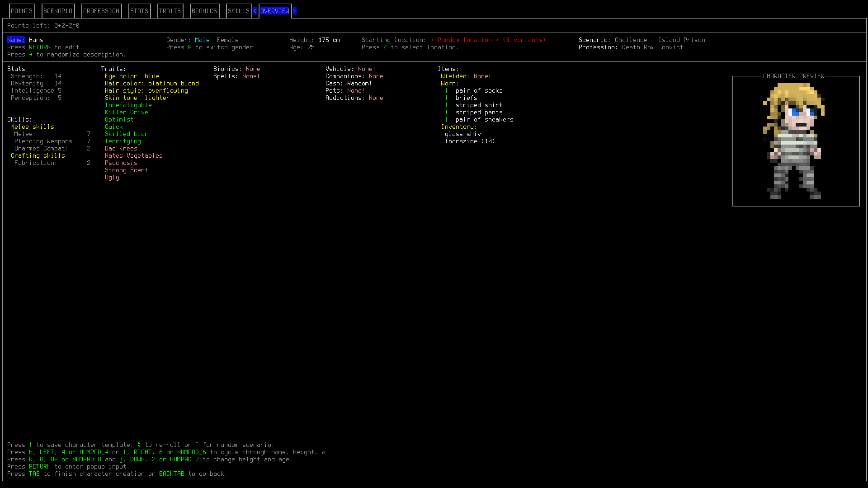Click the striped pants item

pos(479,112)
